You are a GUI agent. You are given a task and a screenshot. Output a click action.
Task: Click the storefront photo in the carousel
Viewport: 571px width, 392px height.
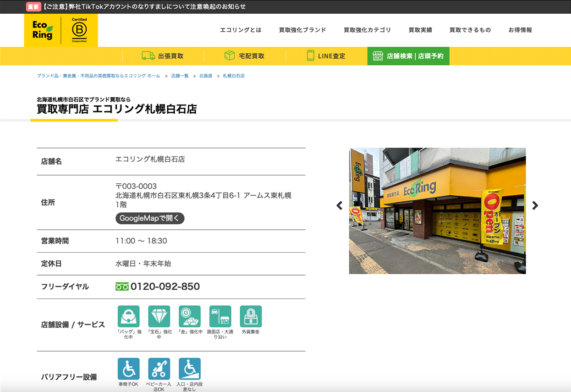click(437, 211)
